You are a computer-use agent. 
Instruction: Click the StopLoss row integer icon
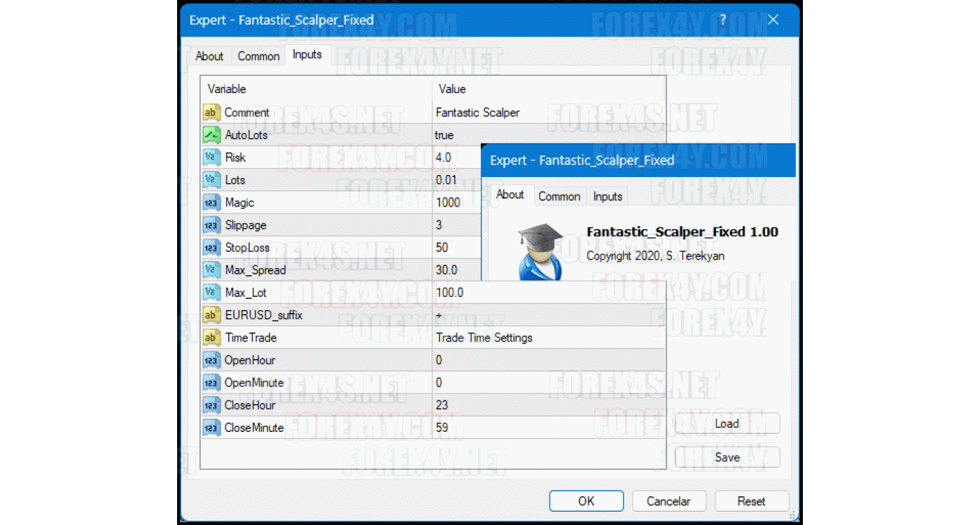211,248
